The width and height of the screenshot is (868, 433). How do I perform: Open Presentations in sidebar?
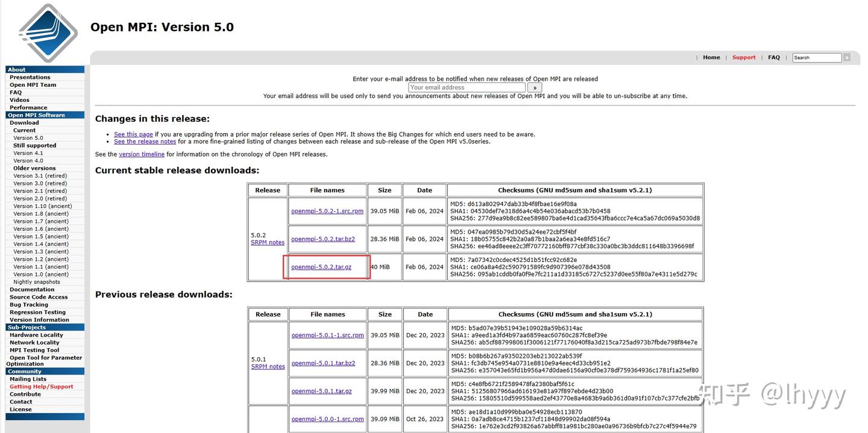(x=30, y=77)
